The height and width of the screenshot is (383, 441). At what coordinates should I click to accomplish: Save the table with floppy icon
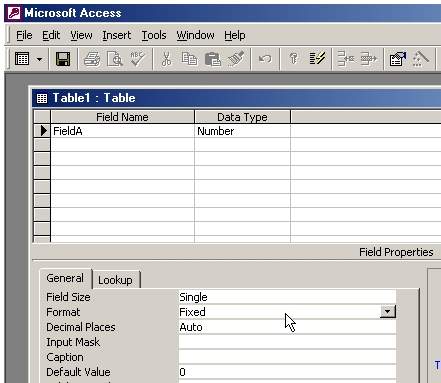pos(63,59)
